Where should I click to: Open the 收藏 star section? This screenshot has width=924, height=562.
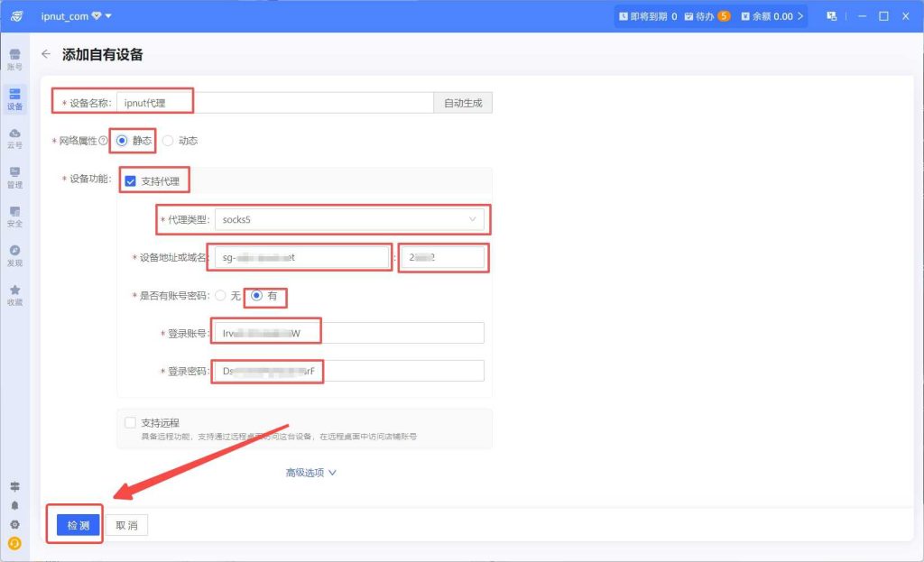14,295
